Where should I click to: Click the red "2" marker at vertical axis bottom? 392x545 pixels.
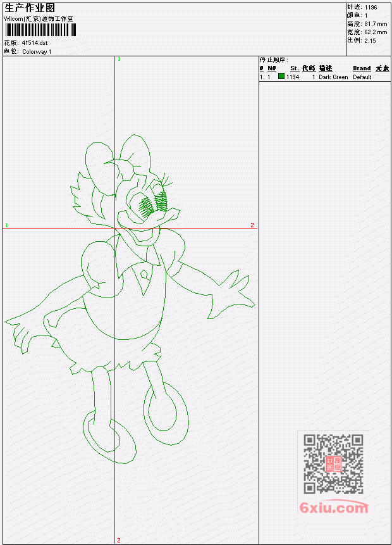pos(119,540)
